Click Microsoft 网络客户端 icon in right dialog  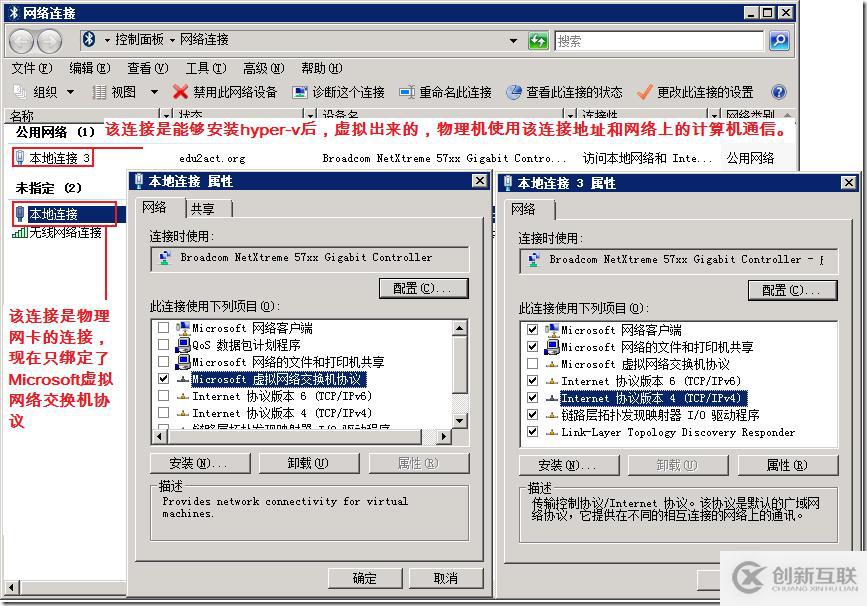(551, 330)
